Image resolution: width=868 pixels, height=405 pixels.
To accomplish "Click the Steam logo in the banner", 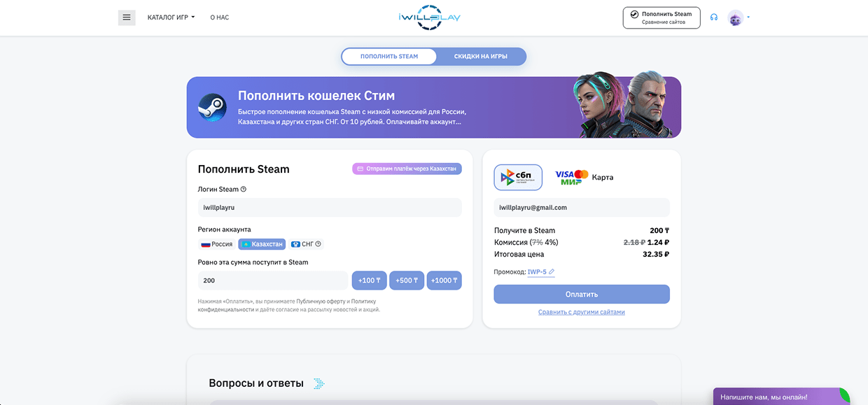I will 212,108.
